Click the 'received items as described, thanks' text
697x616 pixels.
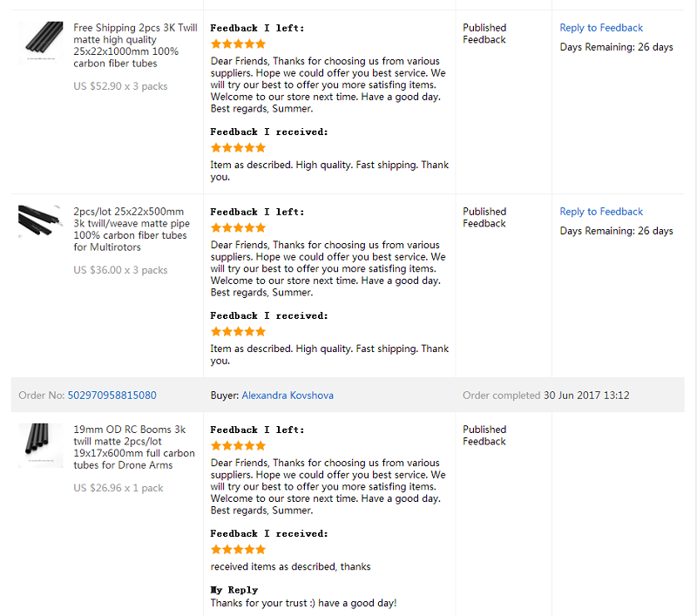290,566
